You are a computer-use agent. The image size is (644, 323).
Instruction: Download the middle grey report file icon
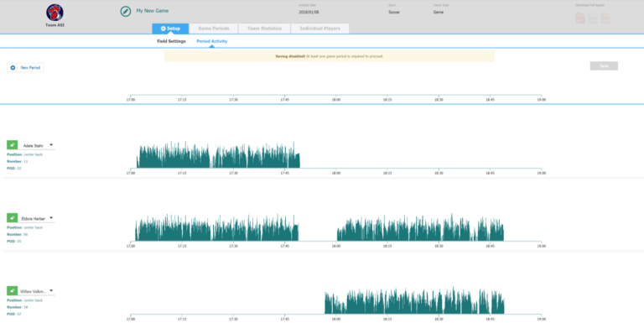click(593, 18)
